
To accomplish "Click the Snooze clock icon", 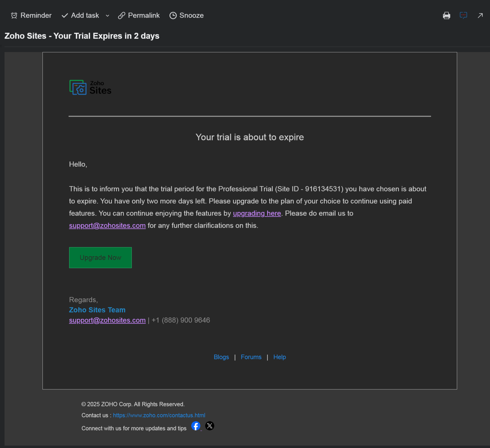I will (x=173, y=16).
